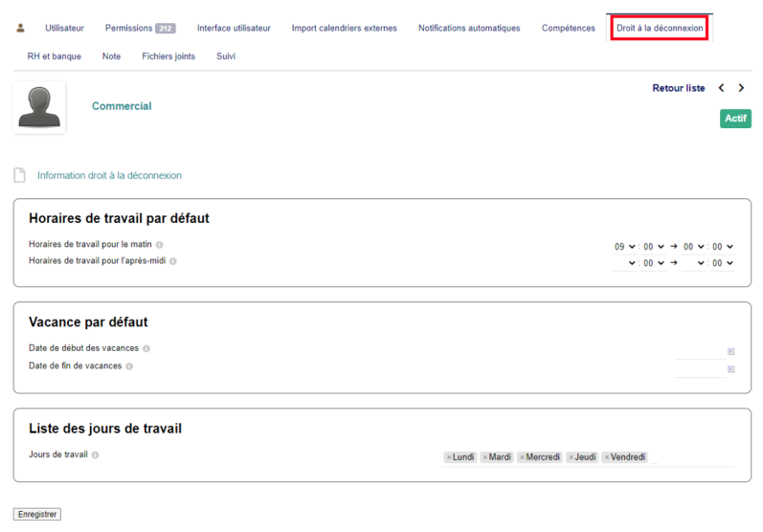
Task: Open calendar picker for vacation end date
Action: coord(730,369)
